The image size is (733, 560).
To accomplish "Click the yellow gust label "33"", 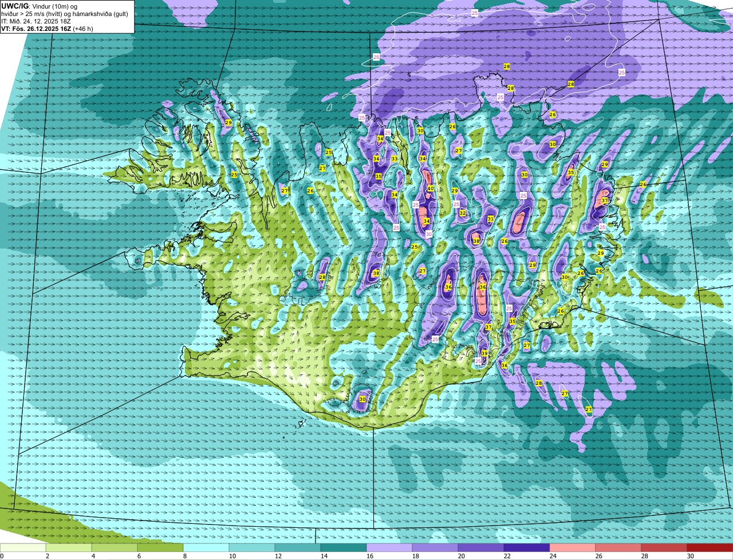I will [x=394, y=159].
